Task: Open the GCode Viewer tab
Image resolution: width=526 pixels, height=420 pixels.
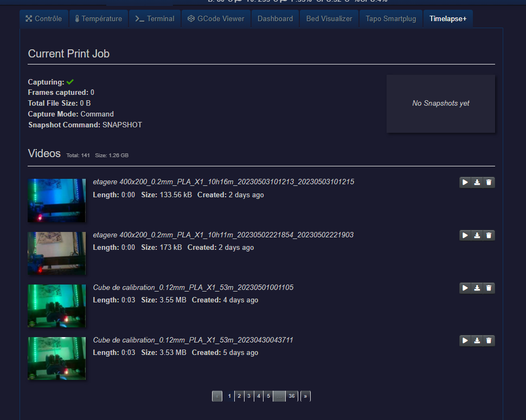Action: tap(215, 18)
